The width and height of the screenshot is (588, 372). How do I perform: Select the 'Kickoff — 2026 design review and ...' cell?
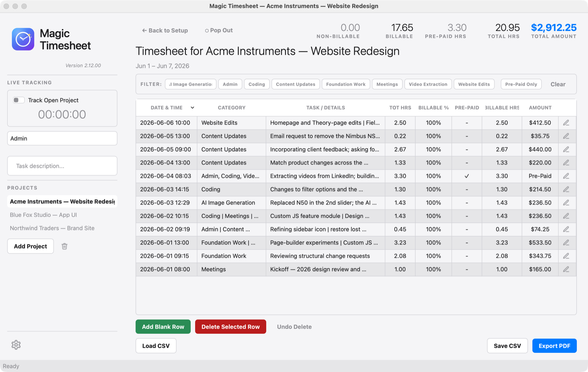pos(325,269)
